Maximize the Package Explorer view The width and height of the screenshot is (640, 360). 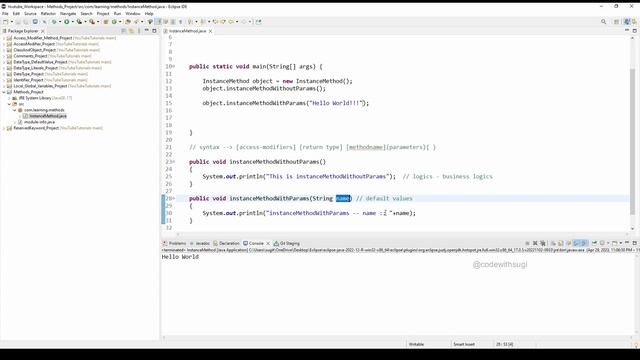pyautogui.click(x=154, y=31)
